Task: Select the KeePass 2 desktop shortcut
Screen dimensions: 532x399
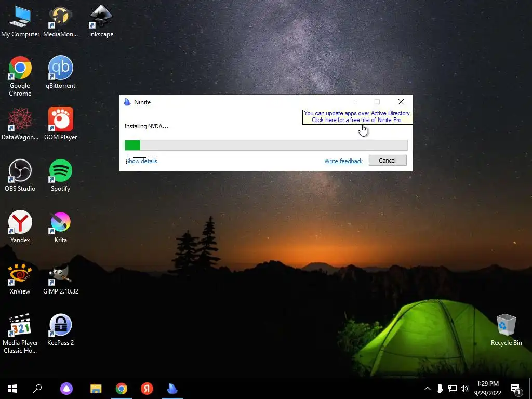Action: 60,329
